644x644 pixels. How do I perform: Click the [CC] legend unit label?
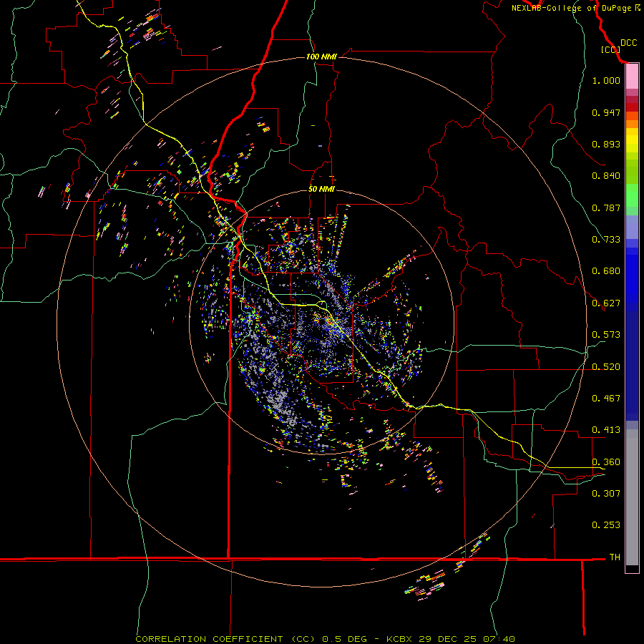click(610, 49)
